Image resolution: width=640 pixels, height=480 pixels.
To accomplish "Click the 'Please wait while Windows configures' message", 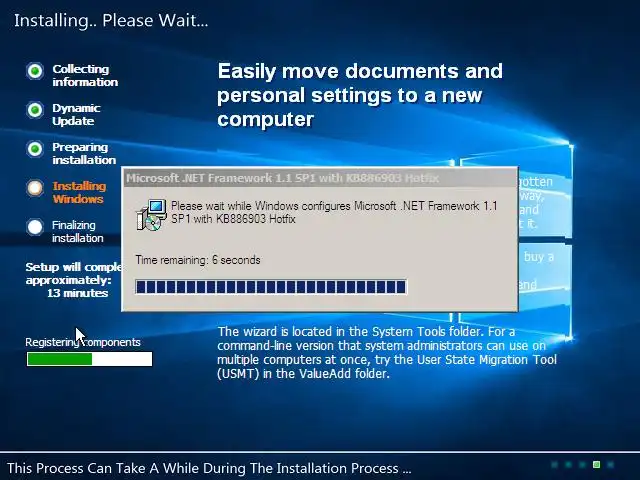I will [334, 212].
